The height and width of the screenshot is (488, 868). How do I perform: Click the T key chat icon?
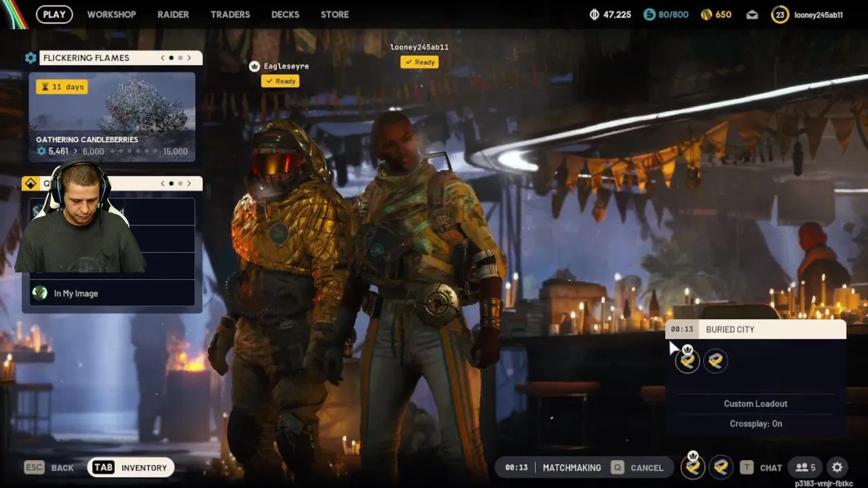coord(747,467)
